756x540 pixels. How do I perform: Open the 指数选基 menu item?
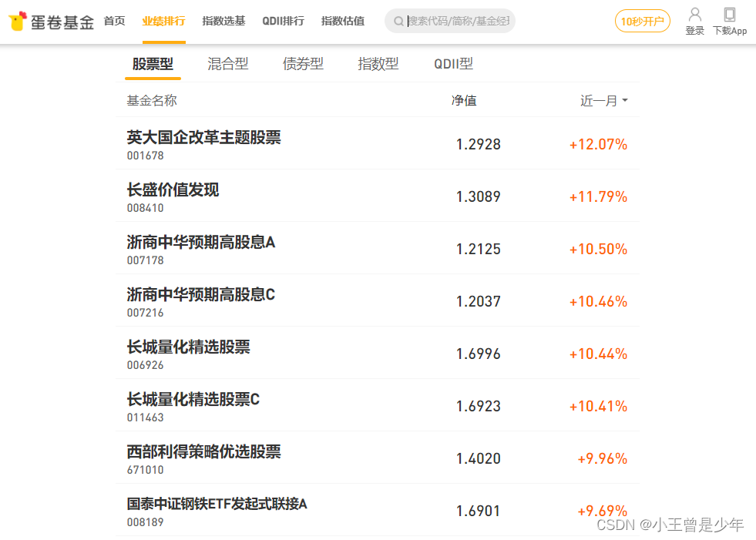[x=223, y=21]
